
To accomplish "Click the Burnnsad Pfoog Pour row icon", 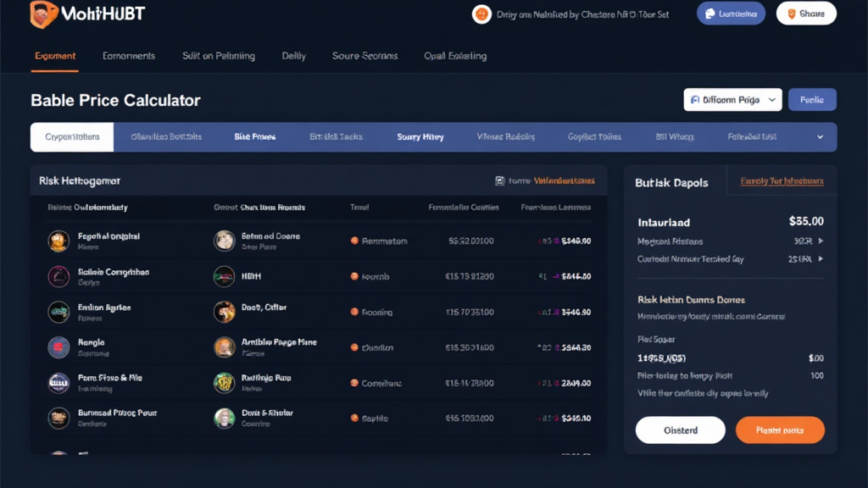I will pyautogui.click(x=58, y=418).
